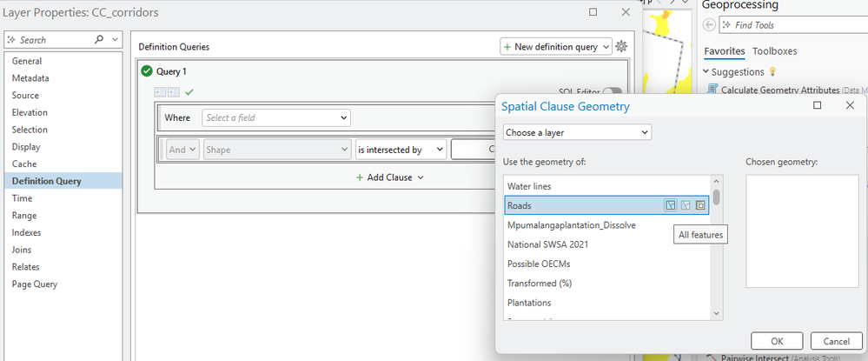Collapse the Suggestions section
The width and height of the screenshot is (868, 361).
tap(706, 71)
